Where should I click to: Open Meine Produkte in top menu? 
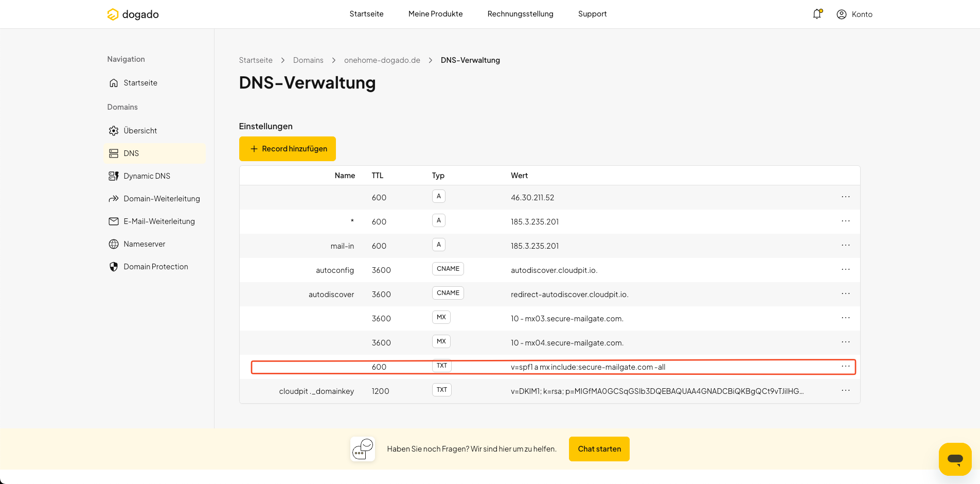[435, 14]
